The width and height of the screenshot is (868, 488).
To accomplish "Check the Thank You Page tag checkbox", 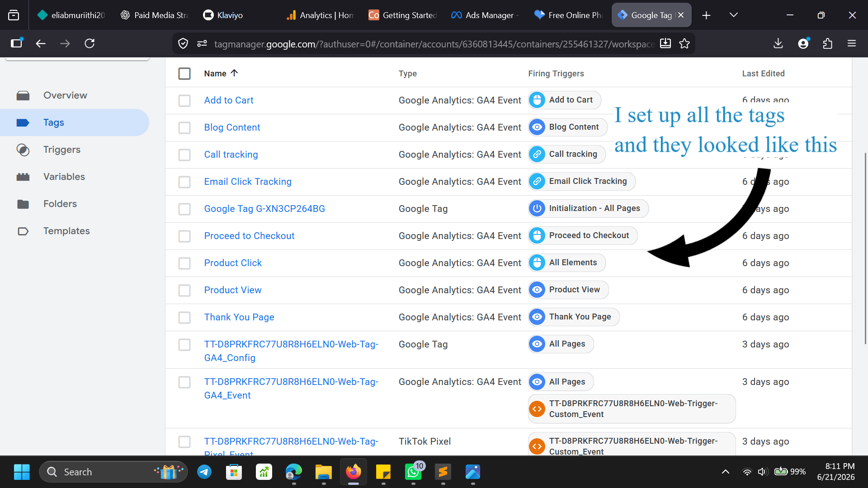I will click(x=184, y=317).
